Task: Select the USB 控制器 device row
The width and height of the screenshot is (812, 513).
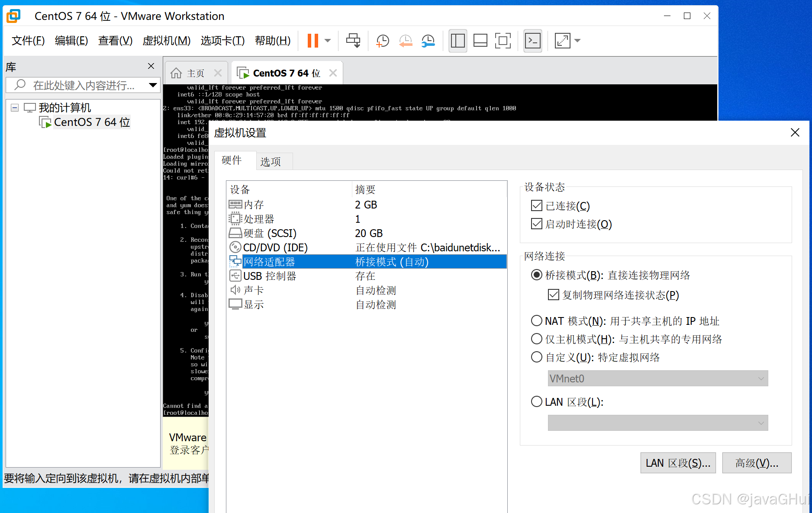Action: coord(367,276)
